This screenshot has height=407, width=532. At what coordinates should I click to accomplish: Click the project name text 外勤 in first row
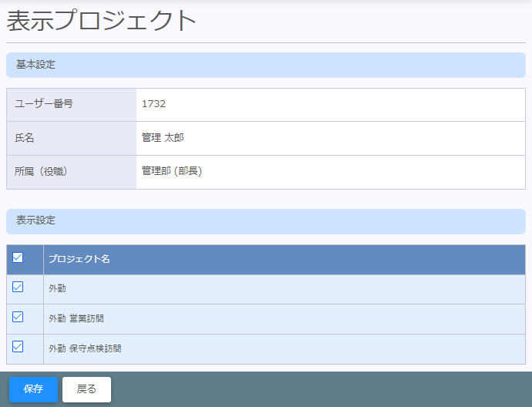coord(57,288)
